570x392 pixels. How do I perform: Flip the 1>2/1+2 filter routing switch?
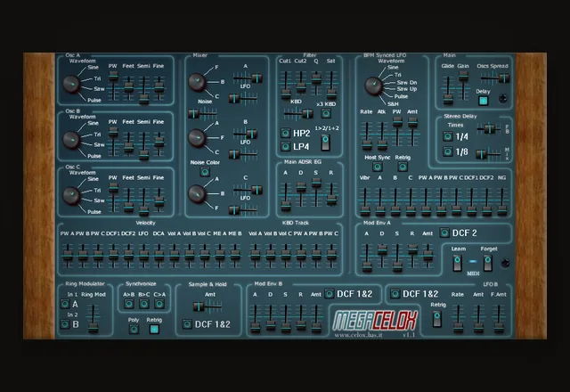click(326, 143)
